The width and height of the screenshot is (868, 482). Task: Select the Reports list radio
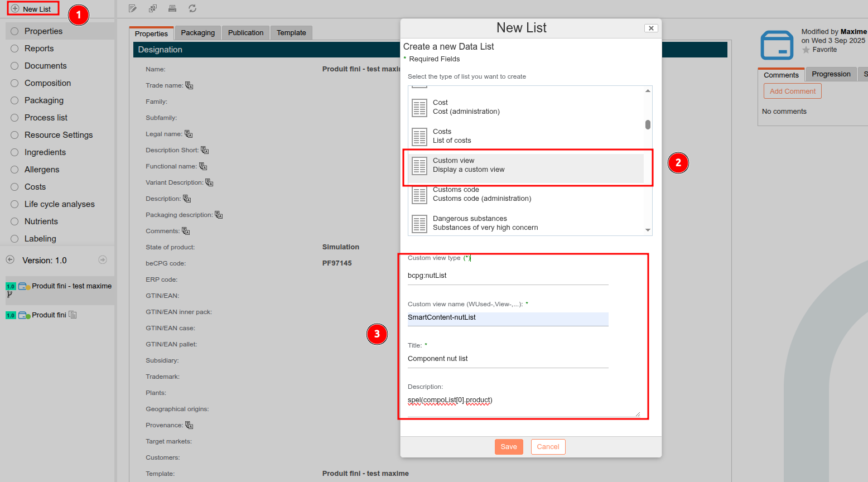click(15, 49)
